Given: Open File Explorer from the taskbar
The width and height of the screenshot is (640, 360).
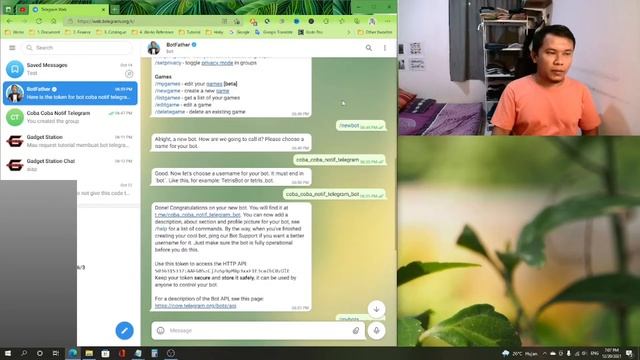Looking at the screenshot, I should 89,353.
